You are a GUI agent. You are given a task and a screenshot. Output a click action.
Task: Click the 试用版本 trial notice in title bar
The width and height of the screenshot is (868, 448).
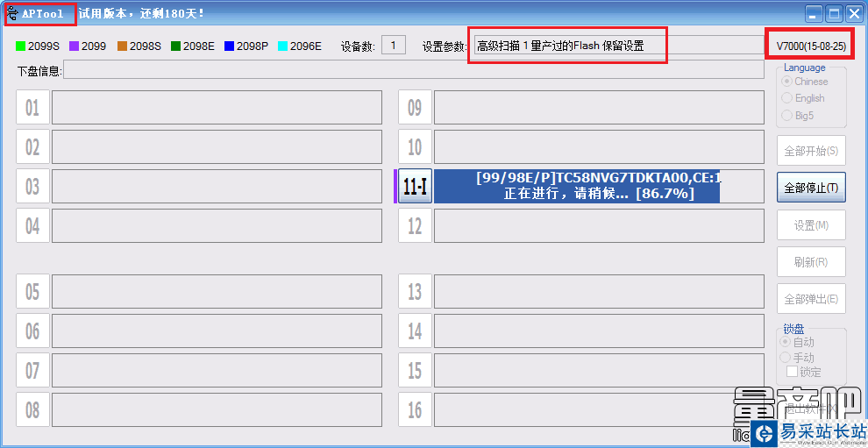coord(142,13)
